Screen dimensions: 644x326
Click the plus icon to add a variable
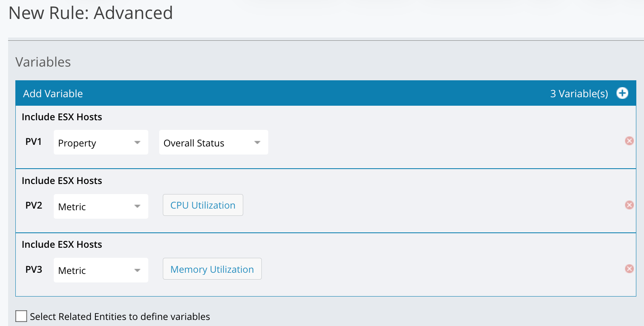622,93
